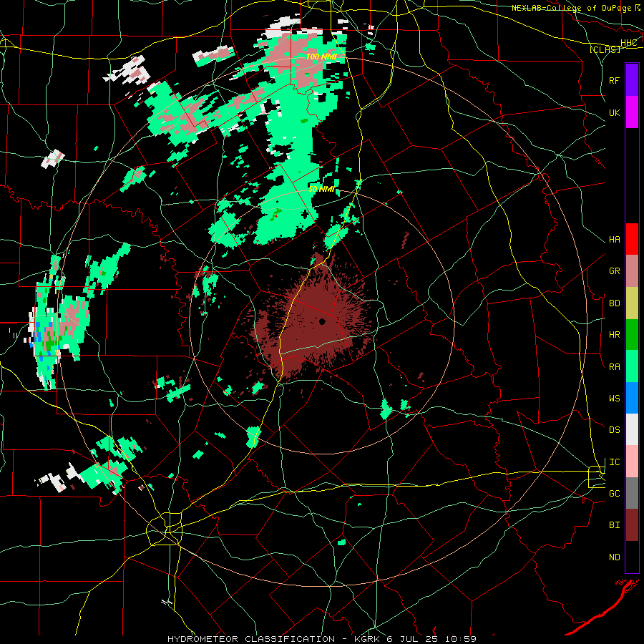Click the GC label beside the legend
The width and height of the screenshot is (644, 644).
click(614, 494)
